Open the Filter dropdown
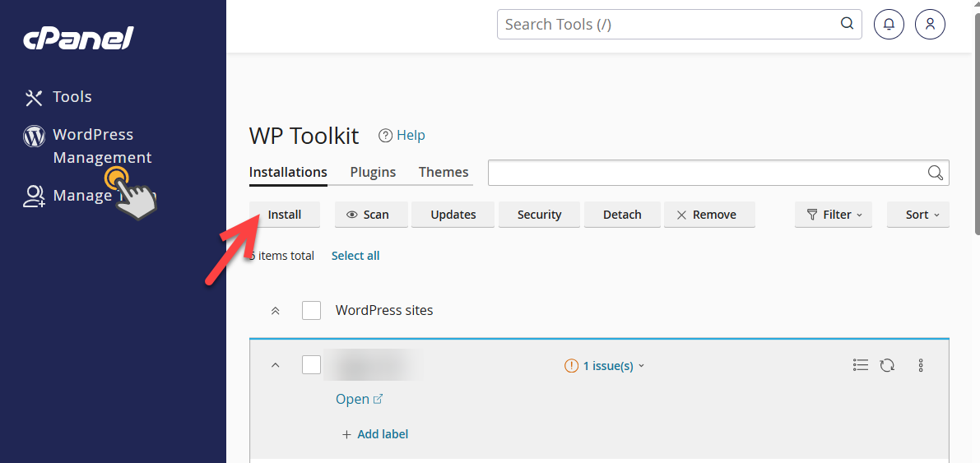Viewport: 980px width, 463px height. (x=834, y=215)
